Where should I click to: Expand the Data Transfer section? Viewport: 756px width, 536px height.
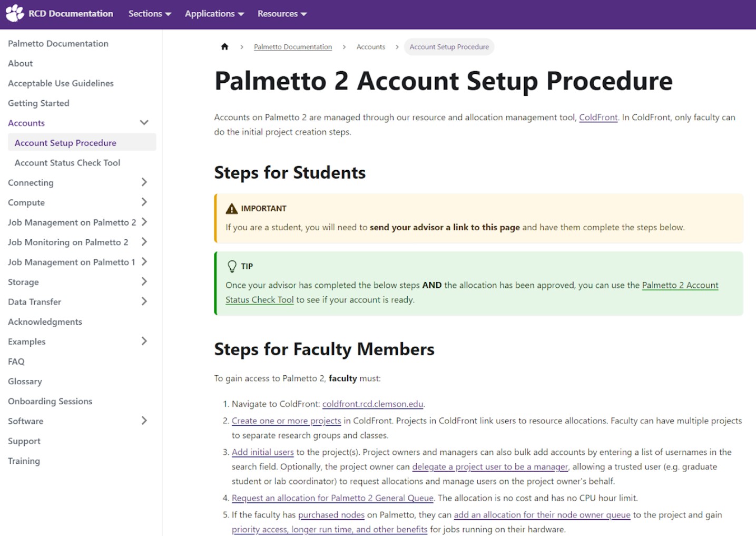[144, 301]
